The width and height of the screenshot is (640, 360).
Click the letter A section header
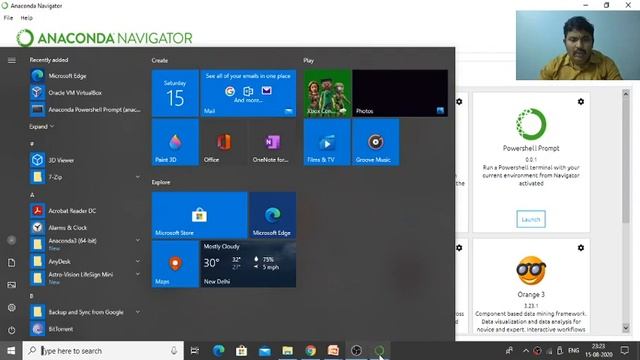pos(32,195)
